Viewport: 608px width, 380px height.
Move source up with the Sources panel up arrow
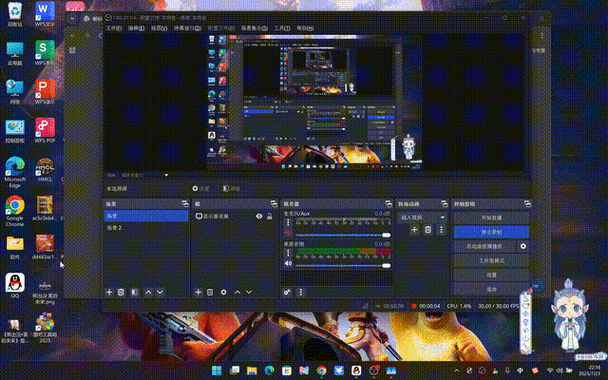237,292
